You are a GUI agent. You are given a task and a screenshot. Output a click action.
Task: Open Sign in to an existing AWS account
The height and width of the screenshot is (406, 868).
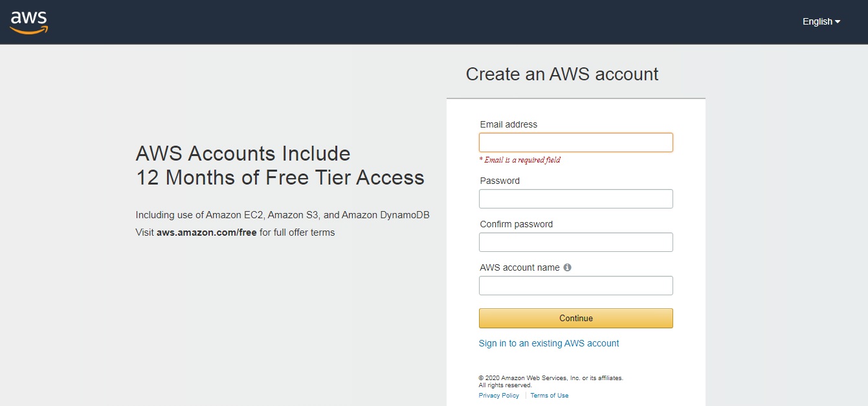click(x=549, y=343)
